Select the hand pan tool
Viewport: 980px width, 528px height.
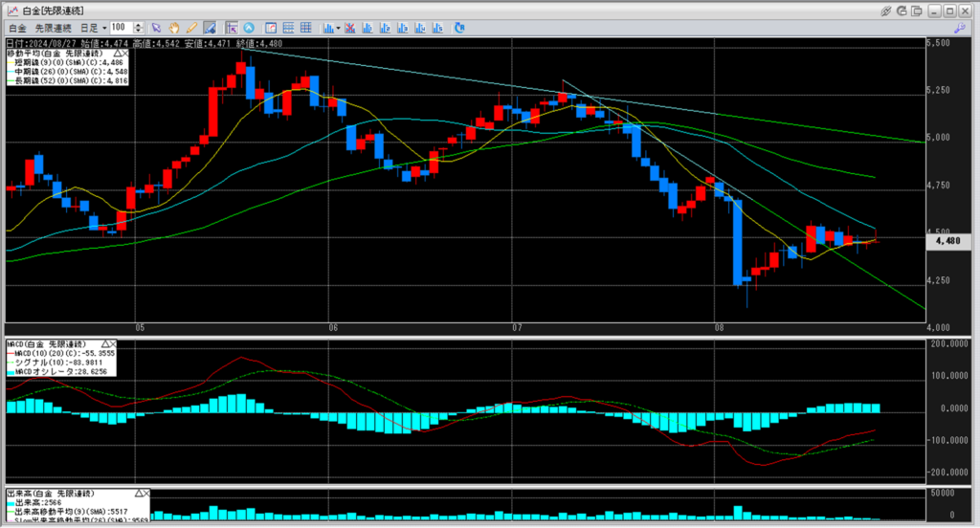[174, 28]
